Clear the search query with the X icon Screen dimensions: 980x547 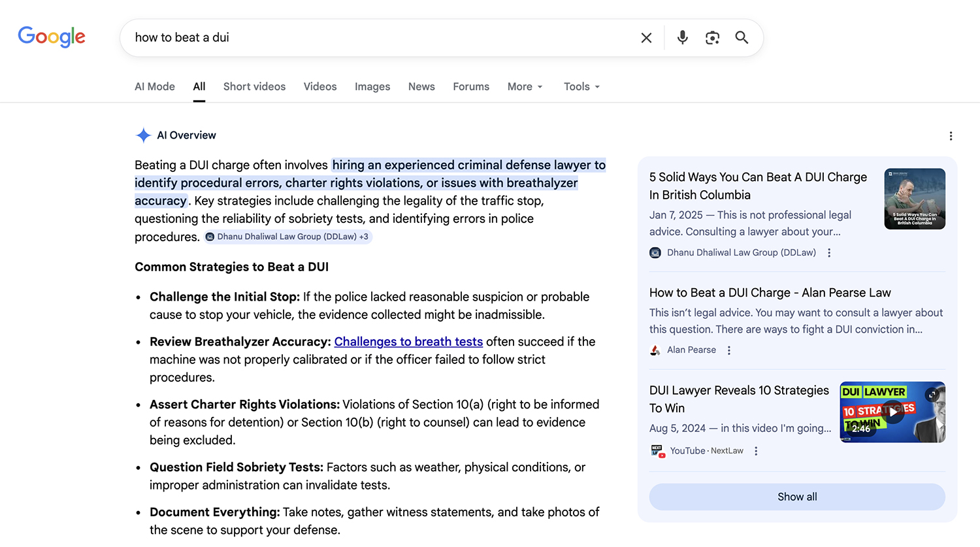pos(645,37)
